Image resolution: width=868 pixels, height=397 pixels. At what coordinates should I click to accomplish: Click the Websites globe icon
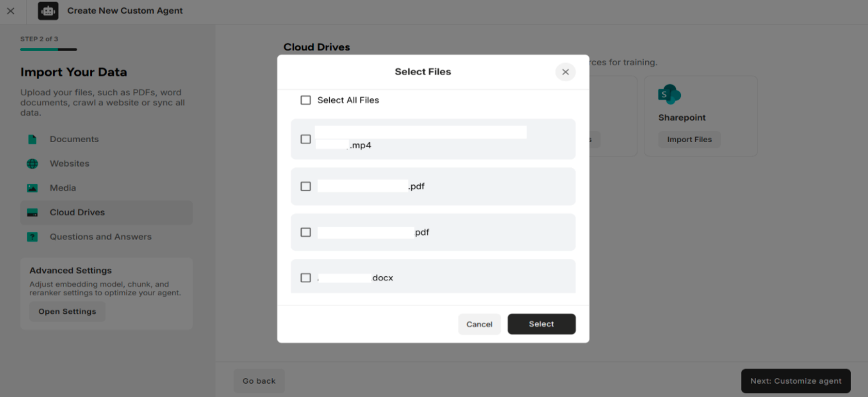click(x=32, y=164)
